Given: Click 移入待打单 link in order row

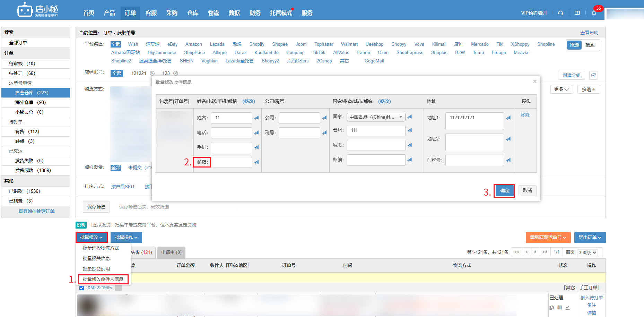Looking at the screenshot, I should coord(592,298).
